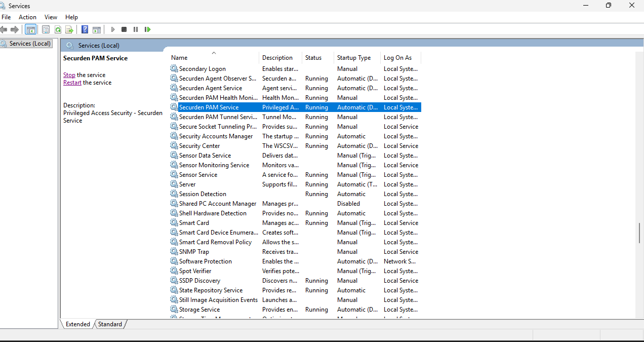Screen dimensions: 644x342
Task: Click gear icon beside Sensor Service
Action: [x=174, y=174]
